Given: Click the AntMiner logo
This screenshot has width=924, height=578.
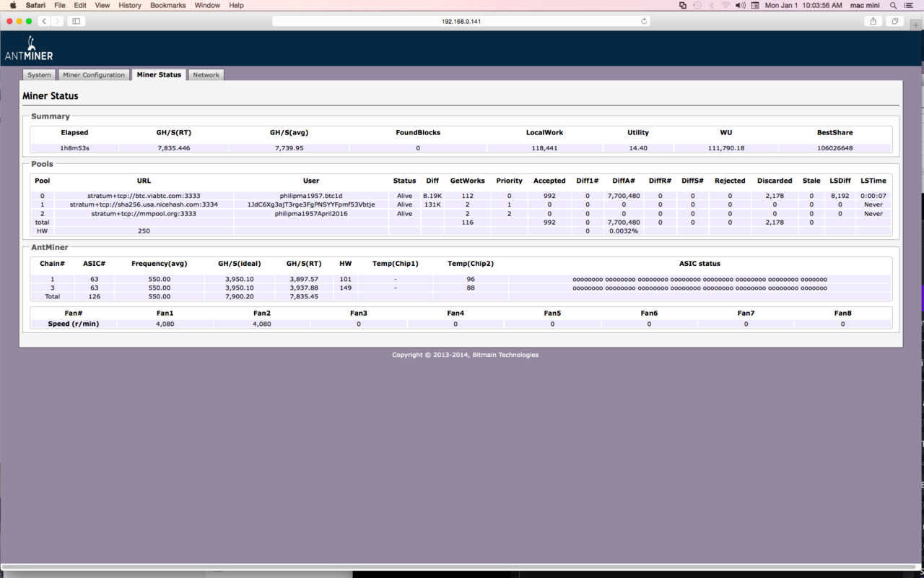Looking at the screenshot, I should [x=29, y=48].
